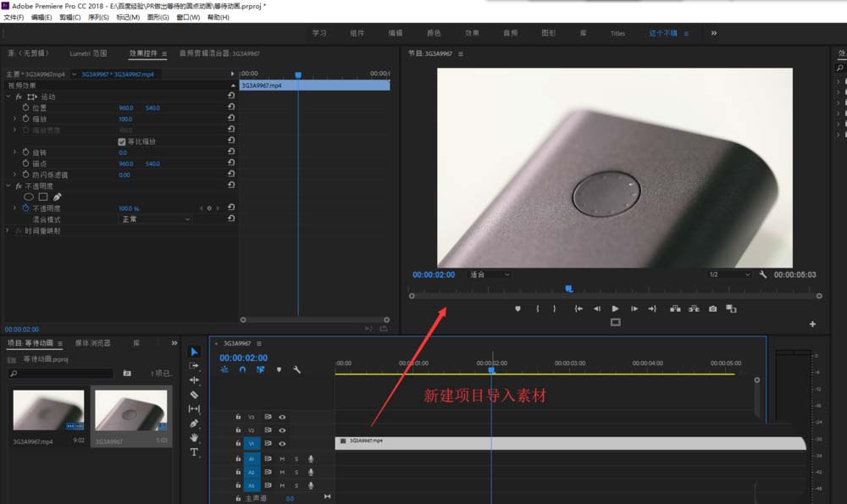Select the Track Select Forward tool

[194, 366]
